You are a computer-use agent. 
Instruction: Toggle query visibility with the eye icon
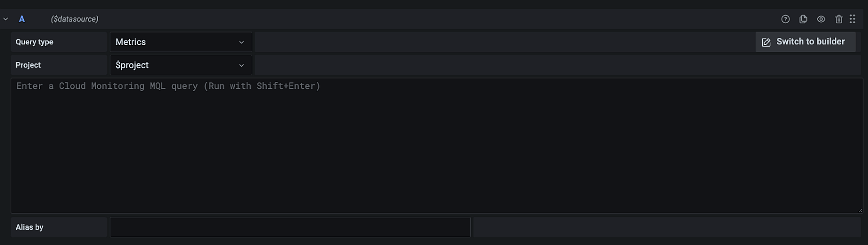821,19
